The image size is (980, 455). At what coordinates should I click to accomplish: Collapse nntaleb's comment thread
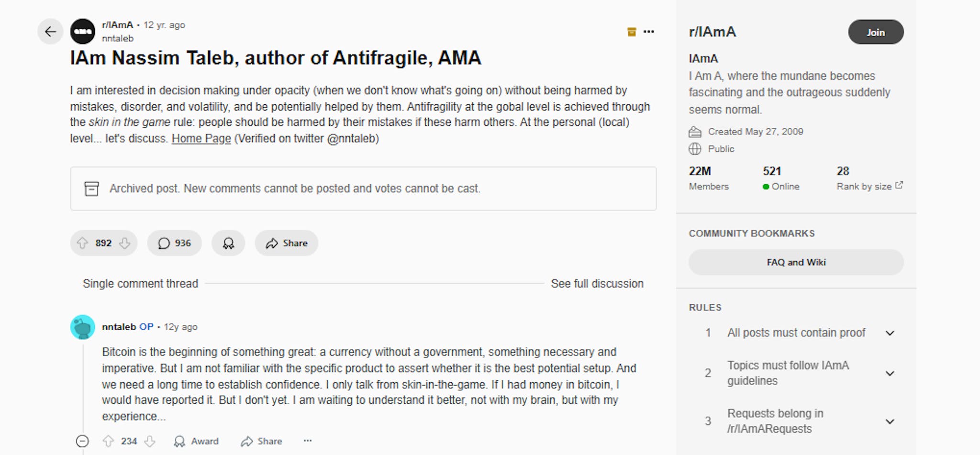coord(82,441)
